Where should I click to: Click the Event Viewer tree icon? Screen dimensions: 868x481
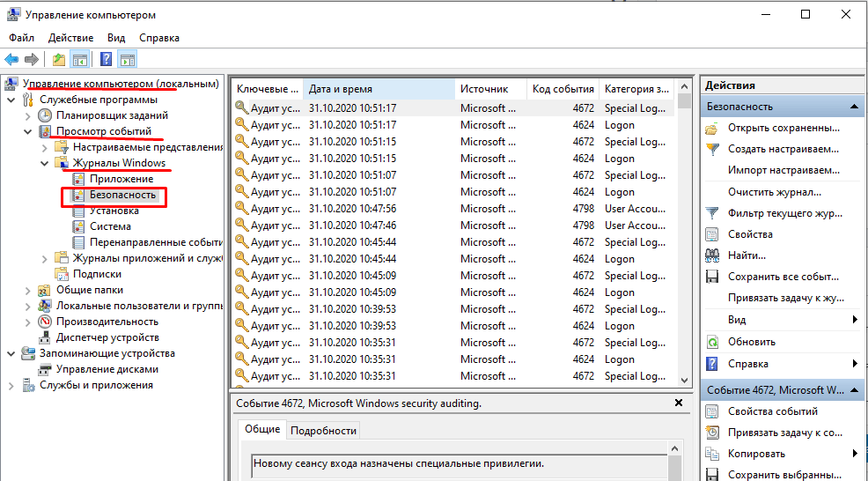click(45, 131)
